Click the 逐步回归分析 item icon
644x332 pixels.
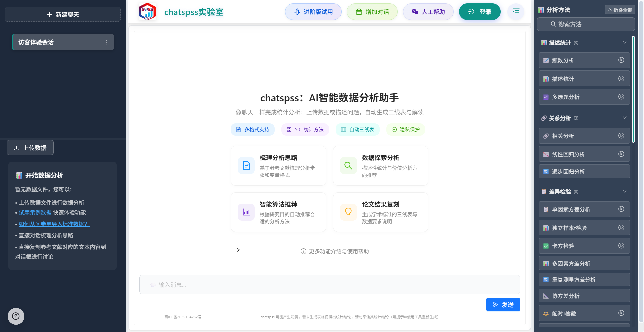coord(546,172)
